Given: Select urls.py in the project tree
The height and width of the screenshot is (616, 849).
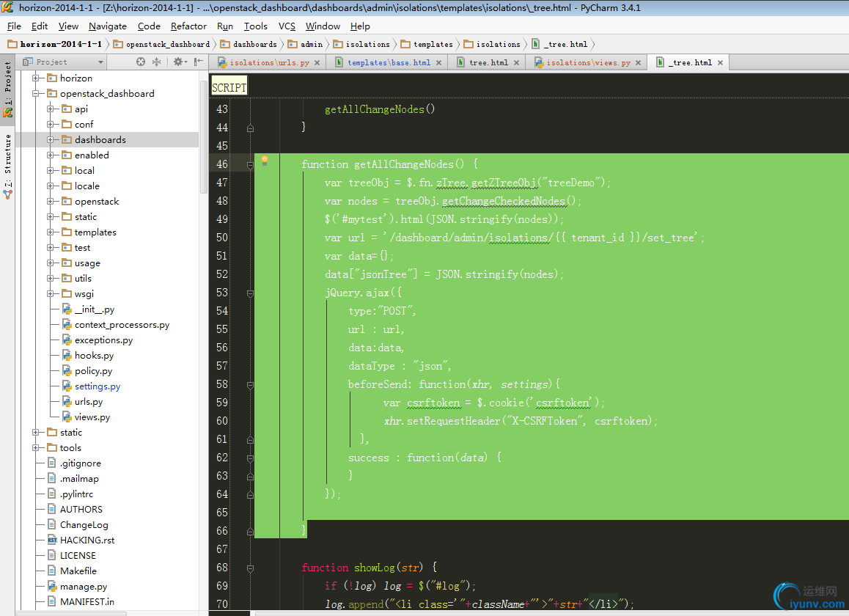Looking at the screenshot, I should click(x=88, y=401).
